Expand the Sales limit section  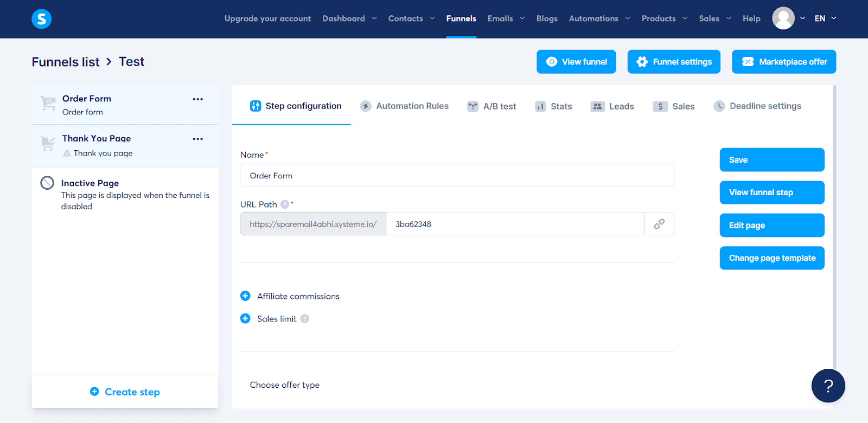[245, 319]
